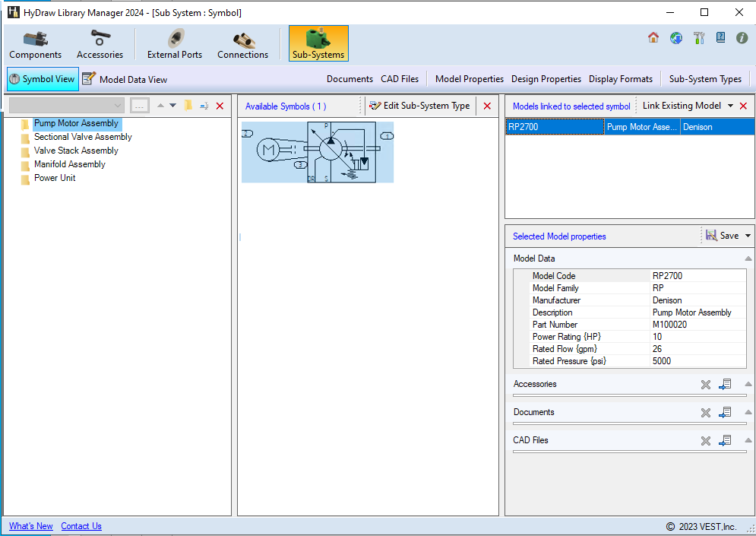Screen dimensions: 756x536
Task: Go to the Connections section
Action: 242,44
